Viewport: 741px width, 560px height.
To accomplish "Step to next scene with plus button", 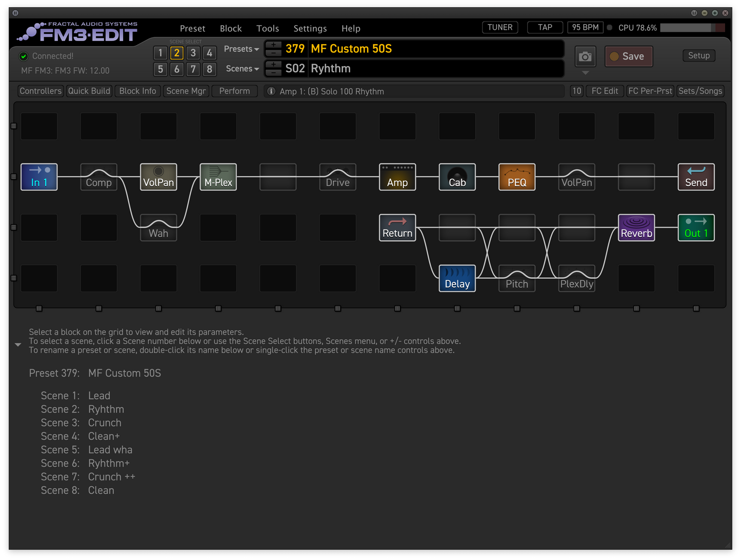I will pos(274,65).
